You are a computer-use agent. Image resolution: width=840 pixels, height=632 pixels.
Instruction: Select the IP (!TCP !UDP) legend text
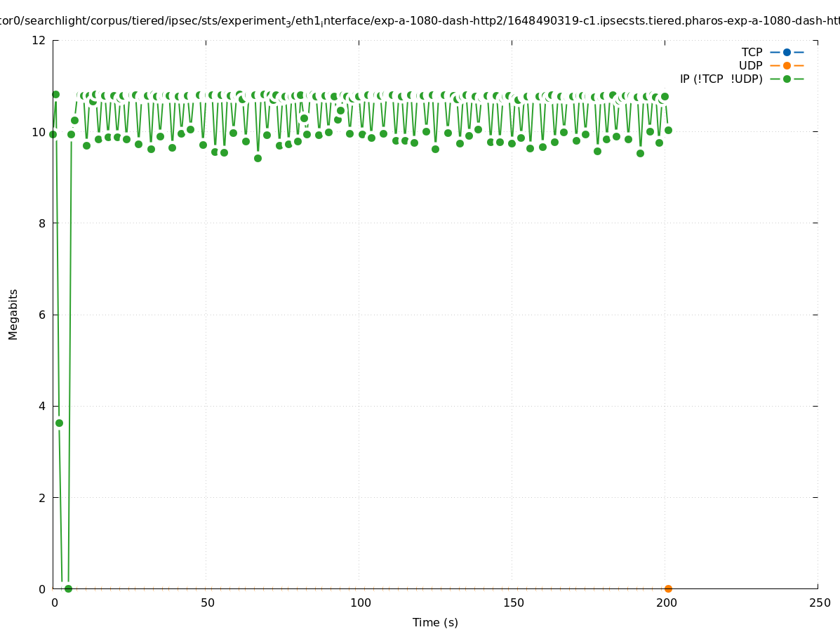point(721,79)
